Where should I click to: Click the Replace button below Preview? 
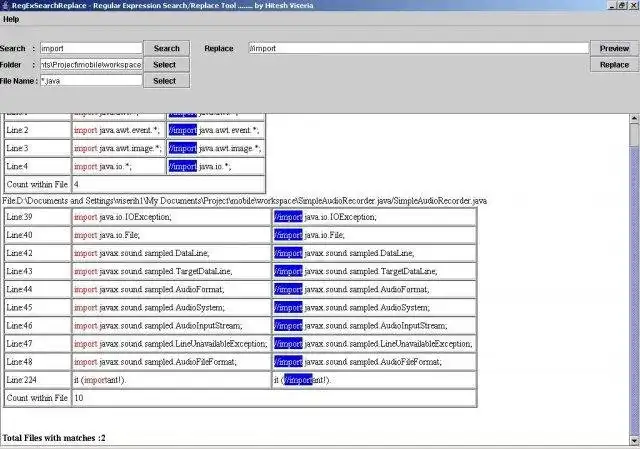[614, 64]
